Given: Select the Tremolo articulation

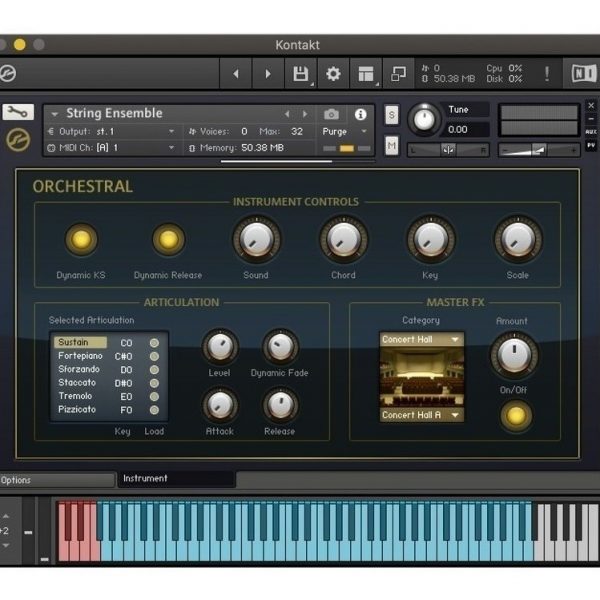Looking at the screenshot, I should pos(75,396).
